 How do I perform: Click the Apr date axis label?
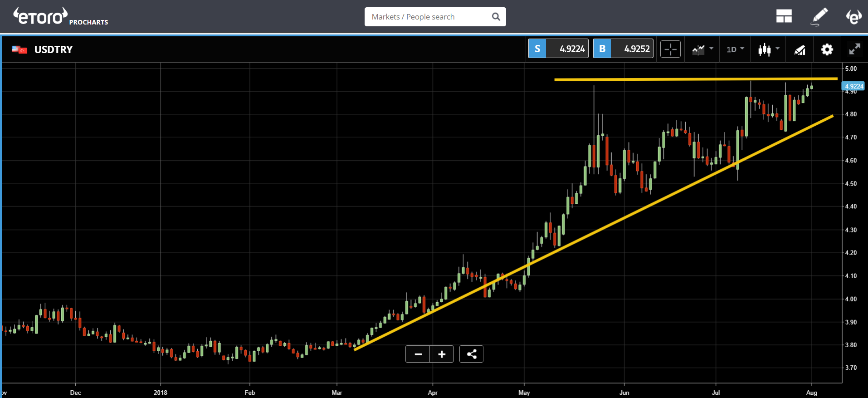433,393
